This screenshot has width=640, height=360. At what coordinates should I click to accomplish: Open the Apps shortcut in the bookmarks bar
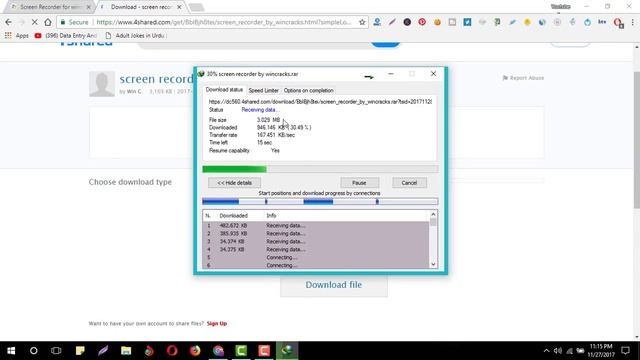pos(17,36)
